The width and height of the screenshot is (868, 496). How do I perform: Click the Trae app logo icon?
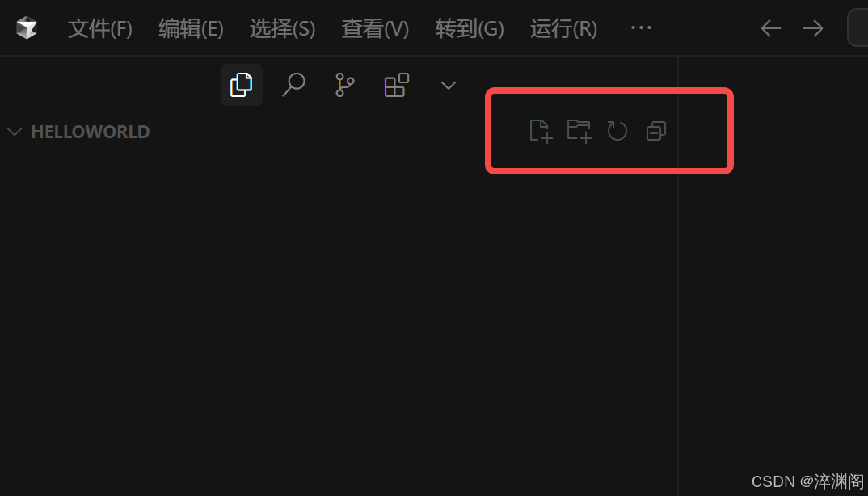point(26,27)
